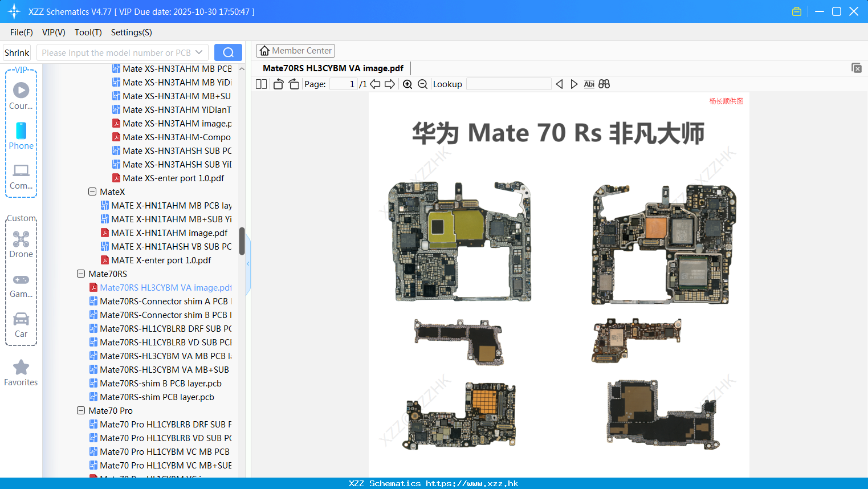Open the Tool(T) menu
Viewport: 868px width, 489px height.
pos(88,32)
